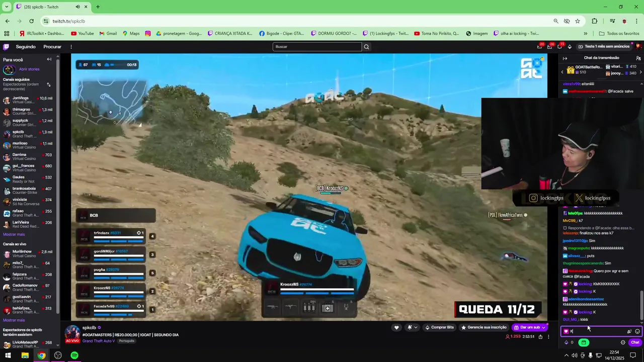644x362 pixels.
Task: Click the Bits diamond icon in top bar
Action: (570, 47)
